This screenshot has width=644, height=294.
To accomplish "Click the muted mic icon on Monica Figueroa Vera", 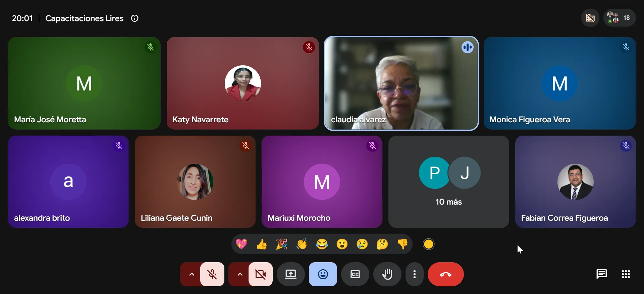I will (x=626, y=47).
